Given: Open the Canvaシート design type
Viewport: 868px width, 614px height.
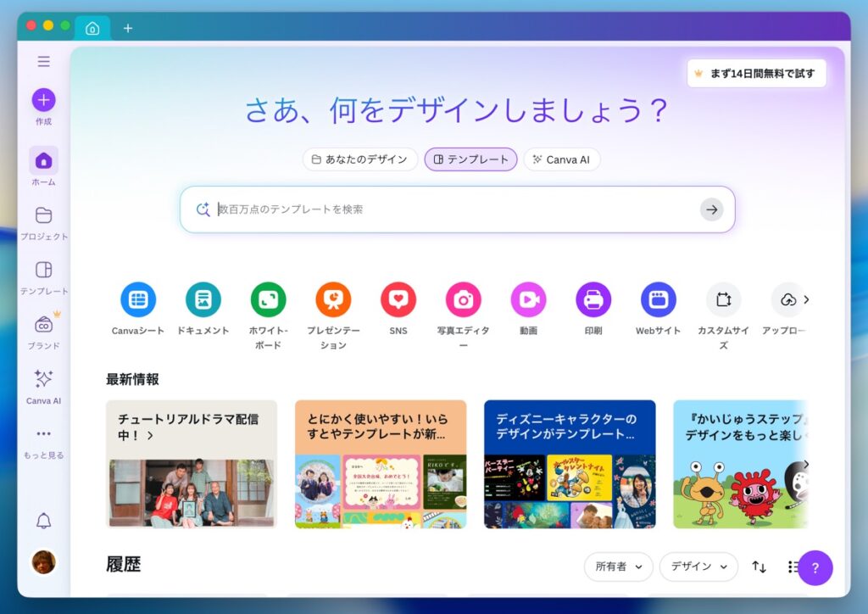Looking at the screenshot, I should click(138, 299).
